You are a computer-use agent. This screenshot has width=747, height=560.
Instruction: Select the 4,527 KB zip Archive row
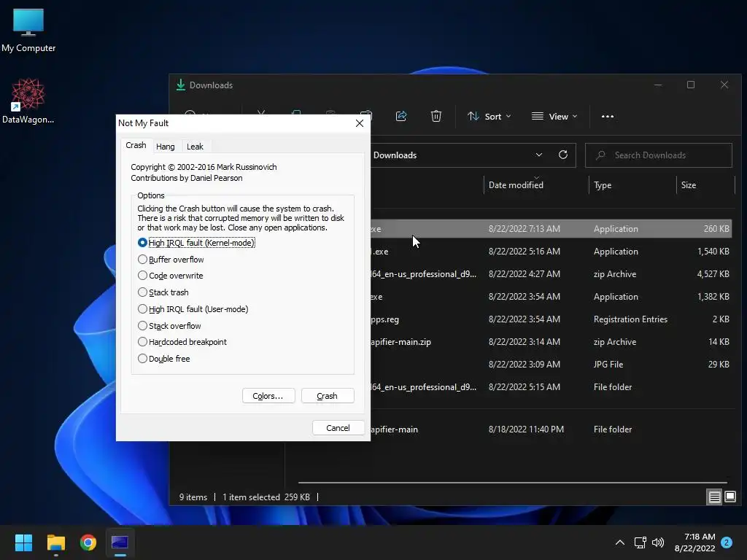pyautogui.click(x=551, y=274)
